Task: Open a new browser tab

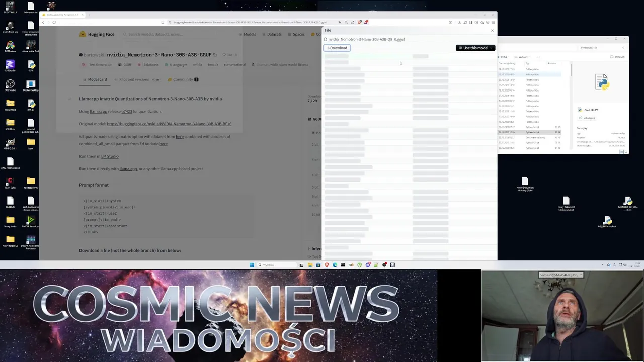Action: click(89, 15)
